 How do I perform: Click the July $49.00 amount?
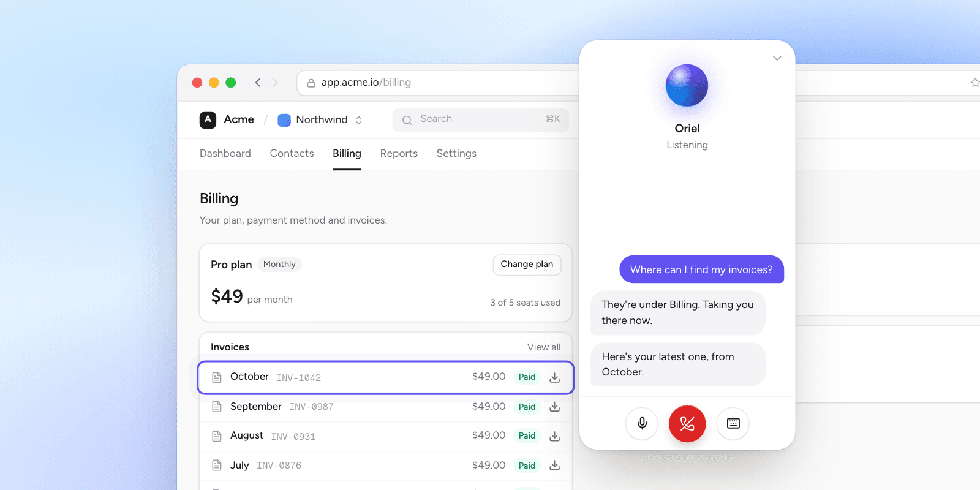tap(489, 466)
